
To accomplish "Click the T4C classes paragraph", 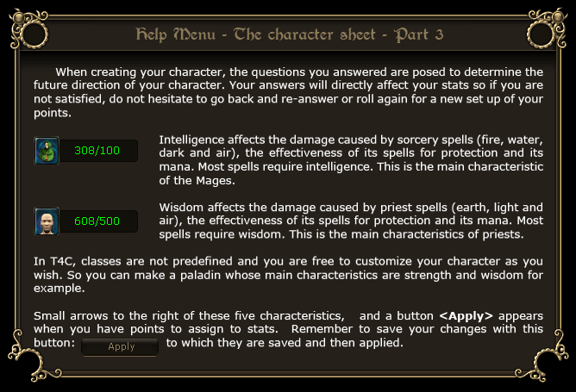I will pyautogui.click(x=288, y=275).
